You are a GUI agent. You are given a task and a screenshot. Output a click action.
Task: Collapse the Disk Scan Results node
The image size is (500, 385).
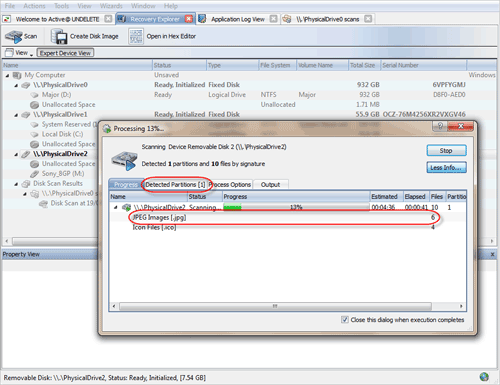point(16,184)
